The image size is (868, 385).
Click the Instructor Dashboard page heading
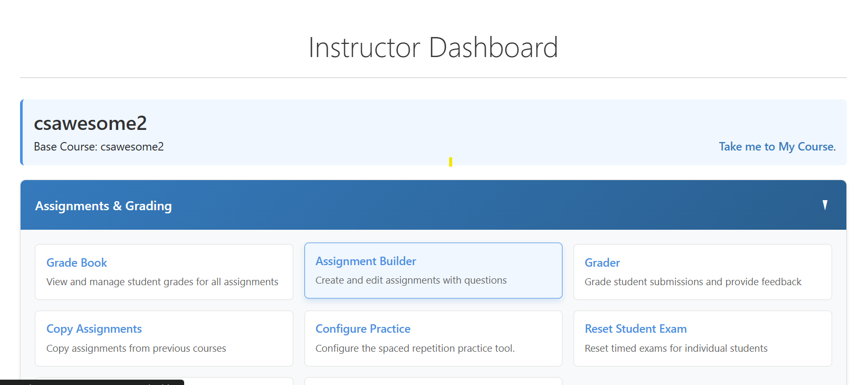click(x=433, y=48)
